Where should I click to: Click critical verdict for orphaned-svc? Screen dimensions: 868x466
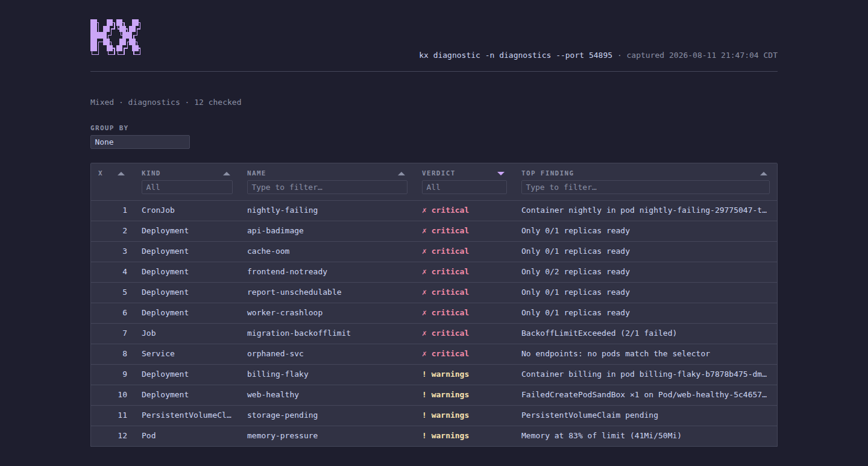click(445, 354)
